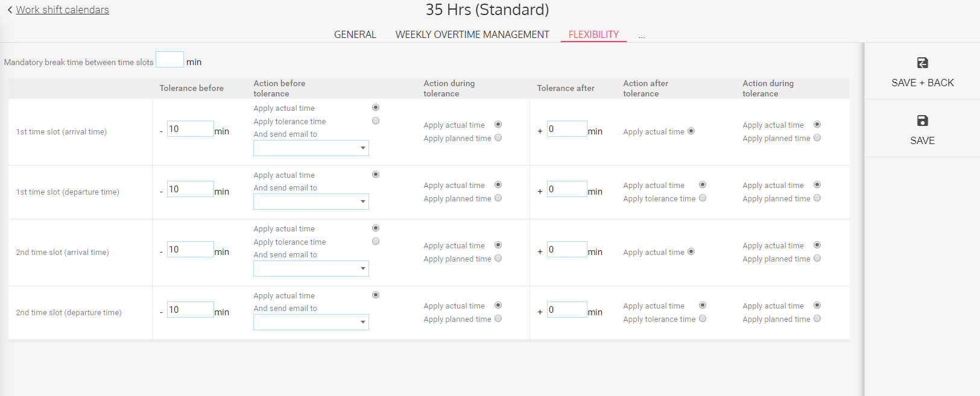This screenshot has width=980, height=396.
Task: Expand the 1st arrival send email dropdown
Action: pos(311,148)
